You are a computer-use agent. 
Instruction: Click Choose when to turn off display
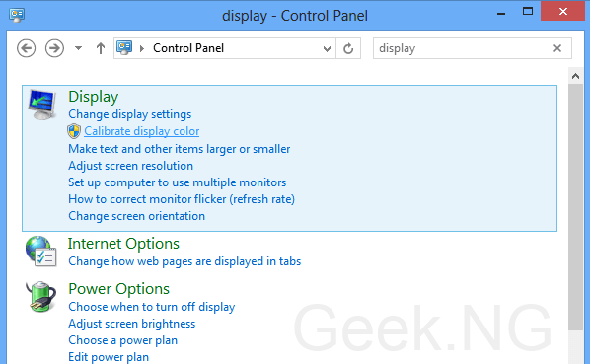[152, 307]
